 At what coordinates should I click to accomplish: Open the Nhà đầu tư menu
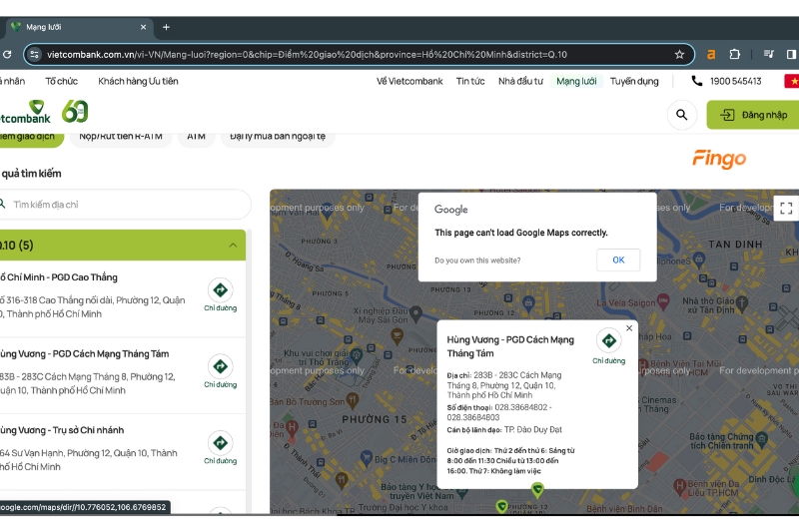(x=520, y=81)
